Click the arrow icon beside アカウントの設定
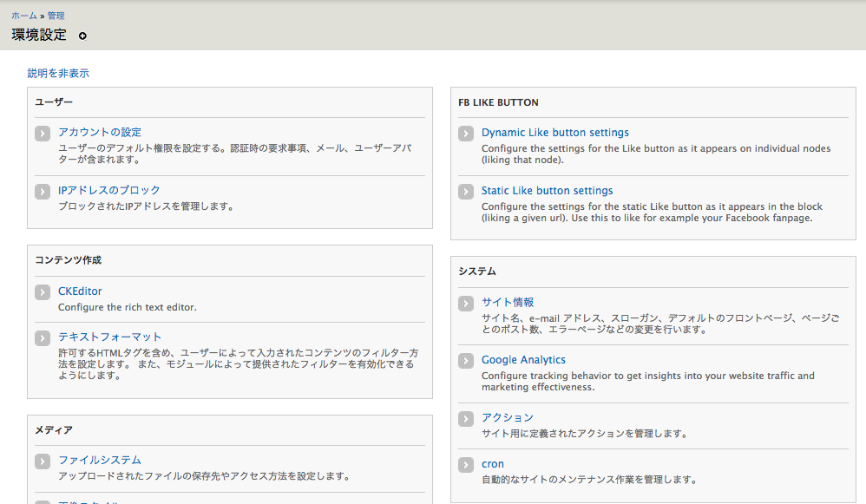This screenshot has width=866, height=504. pyautogui.click(x=43, y=134)
